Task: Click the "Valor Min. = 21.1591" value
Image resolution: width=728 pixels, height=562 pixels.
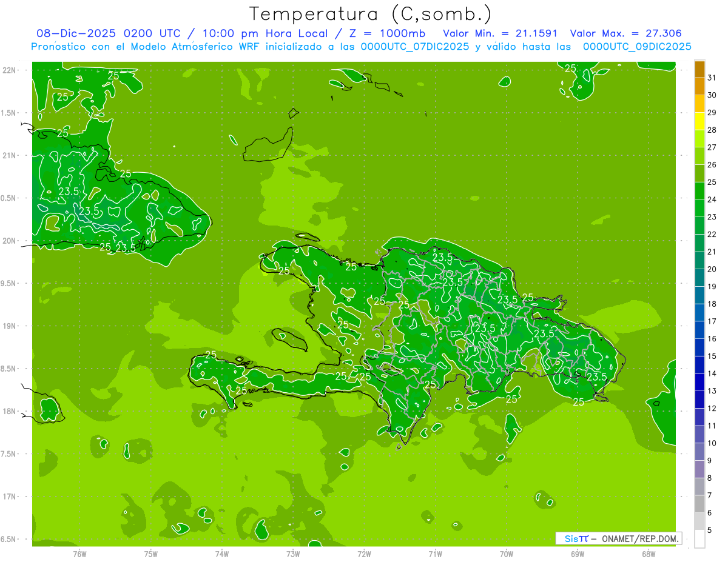Action: 500,33
